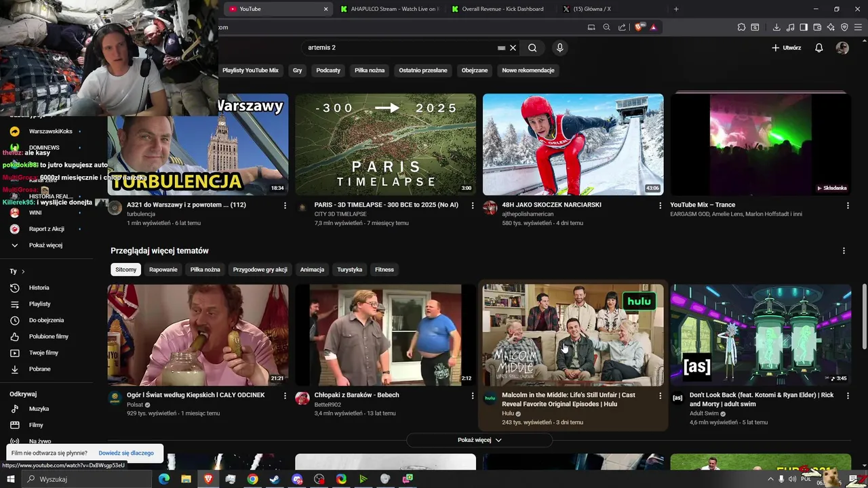Click the Windows taskbar Wyszukaj search box

86,479
